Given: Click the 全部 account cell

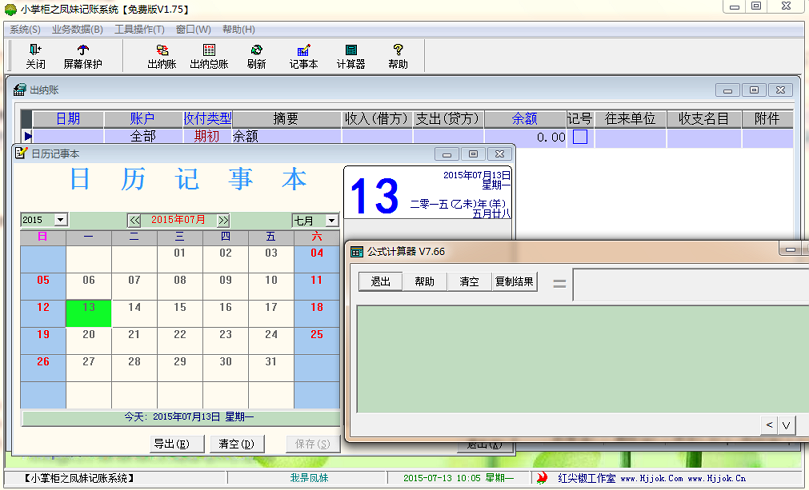Looking at the screenshot, I should 143,137.
